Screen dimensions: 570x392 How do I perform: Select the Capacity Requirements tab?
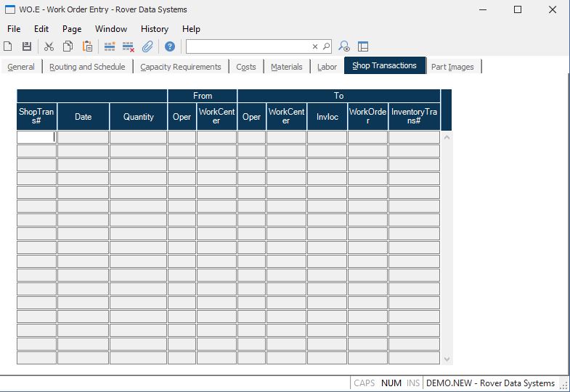[181, 67]
